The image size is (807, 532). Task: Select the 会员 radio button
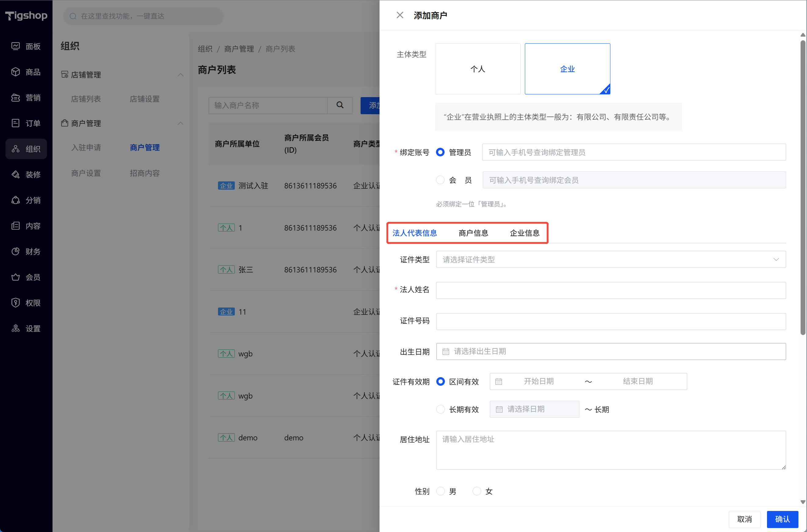click(x=440, y=180)
